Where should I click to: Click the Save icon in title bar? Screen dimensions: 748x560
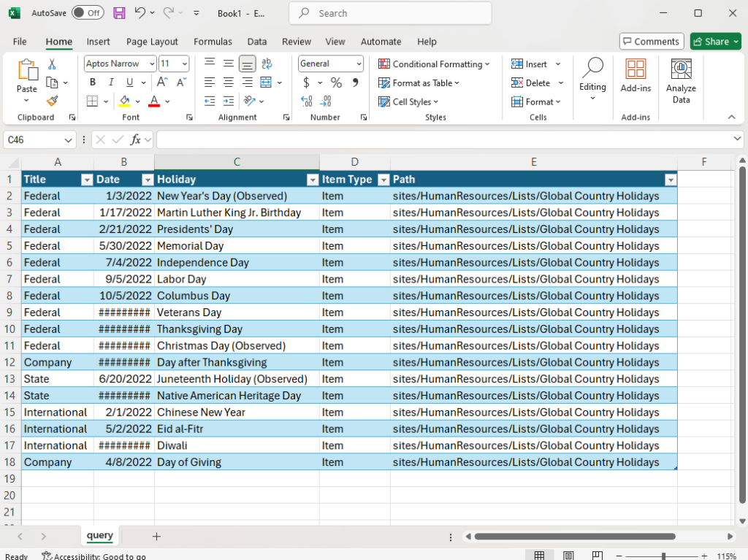coord(119,13)
